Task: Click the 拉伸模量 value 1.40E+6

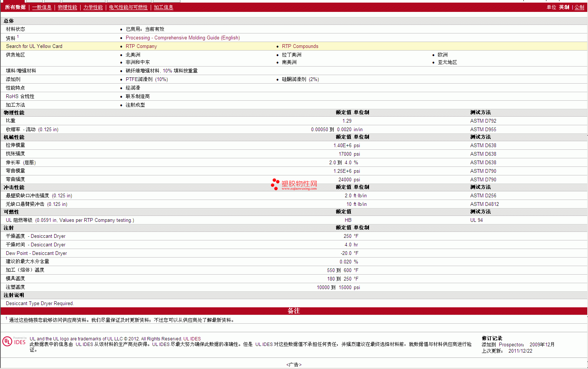Action: tap(342, 145)
